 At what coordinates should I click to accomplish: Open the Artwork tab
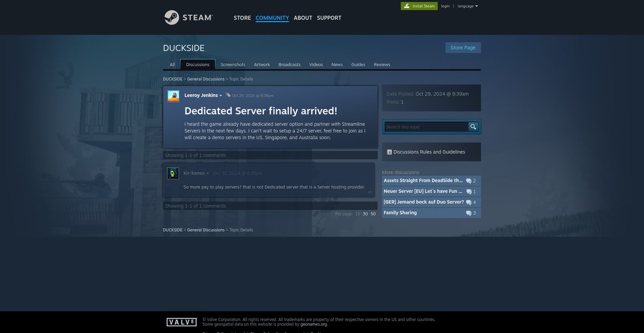pos(262,64)
